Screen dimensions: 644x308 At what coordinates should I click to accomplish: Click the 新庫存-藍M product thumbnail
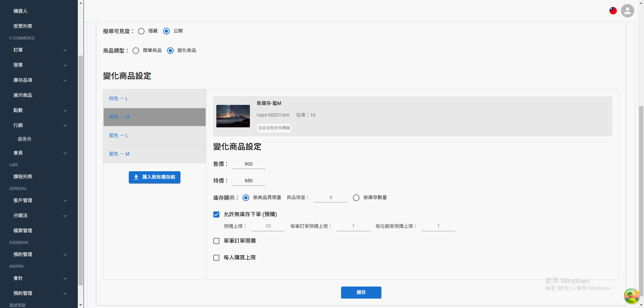233,116
